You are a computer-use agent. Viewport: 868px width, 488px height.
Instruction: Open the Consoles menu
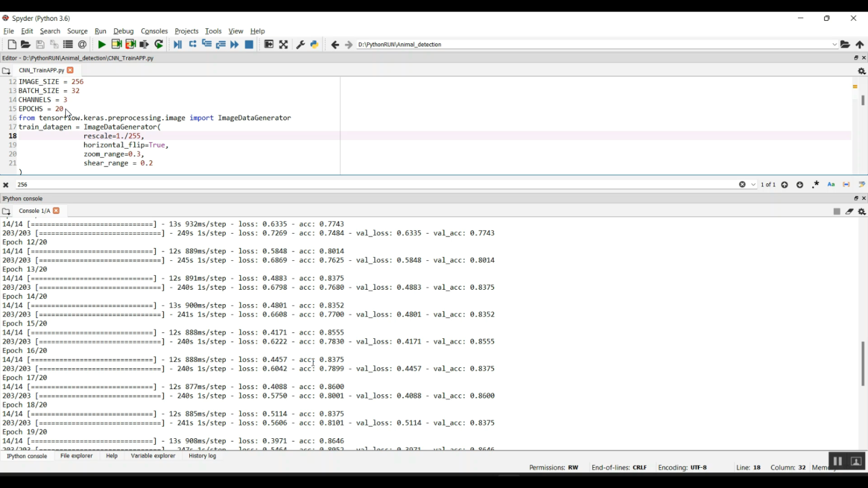154,31
